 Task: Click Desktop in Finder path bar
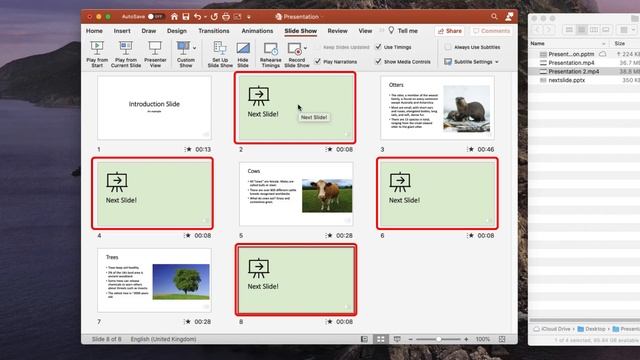point(592,329)
